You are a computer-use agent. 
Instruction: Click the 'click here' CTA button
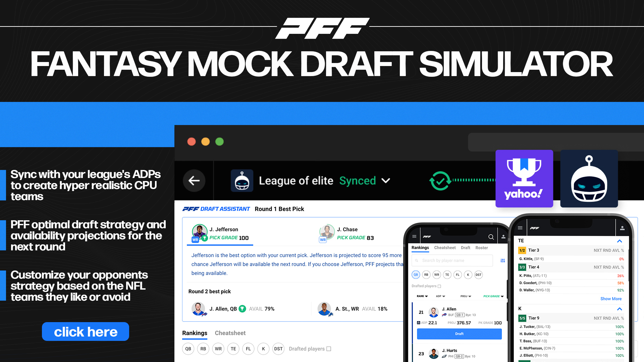[x=86, y=331]
